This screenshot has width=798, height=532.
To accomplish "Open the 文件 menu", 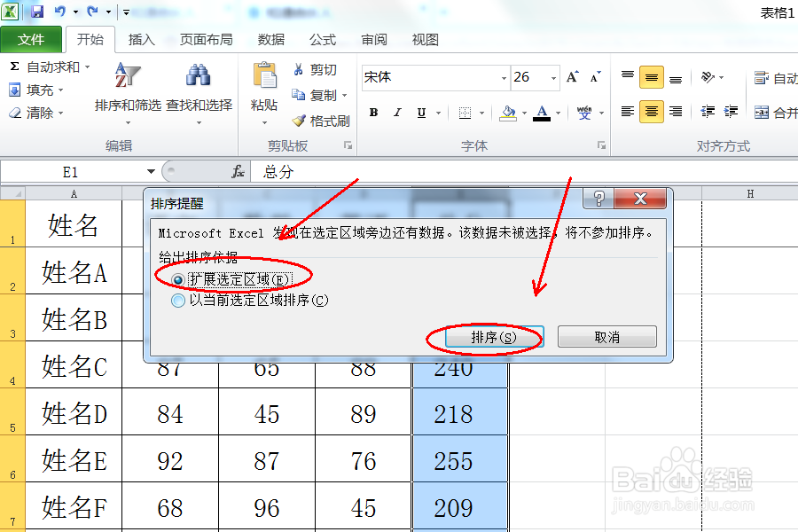I will point(32,39).
